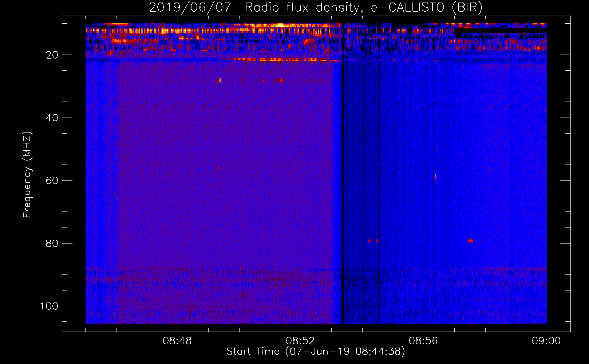Click the plot title "Radio flux density, e-CALLISTO (BIR)"
Viewport: 589px width, 364px height.
pyautogui.click(x=364, y=7)
